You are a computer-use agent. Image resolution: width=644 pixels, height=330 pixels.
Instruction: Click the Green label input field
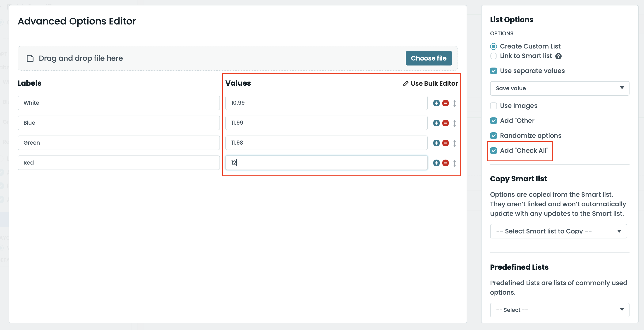point(119,143)
